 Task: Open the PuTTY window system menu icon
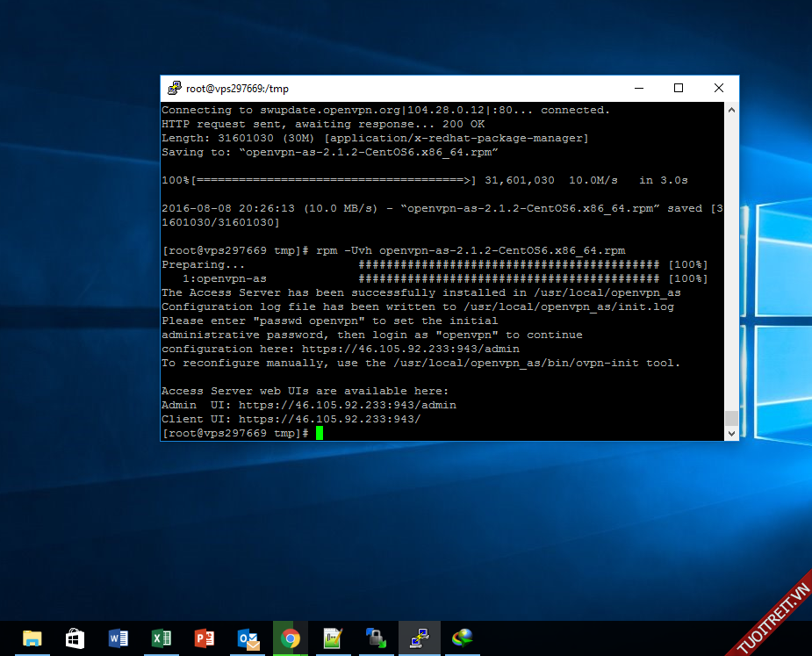(173, 88)
